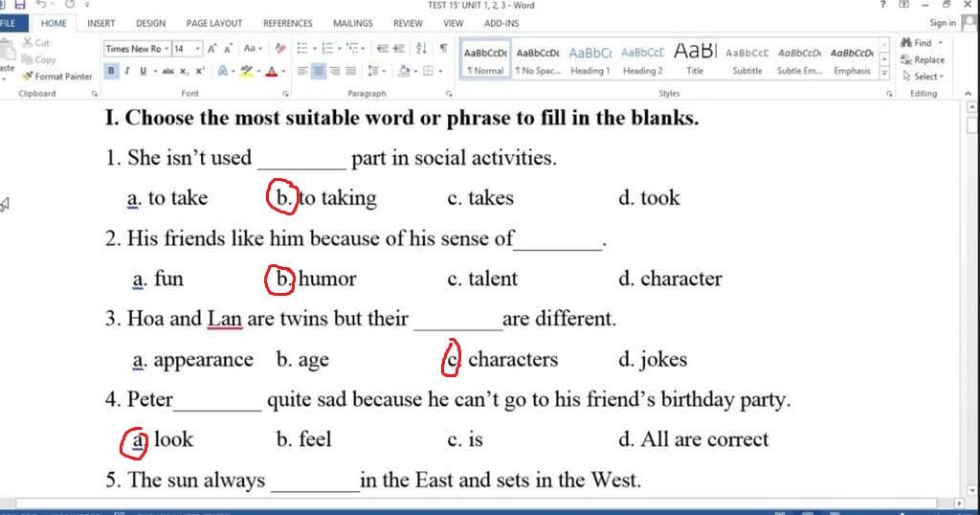Image resolution: width=980 pixels, height=515 pixels.
Task: Open the font name dropdown
Action: 167,49
